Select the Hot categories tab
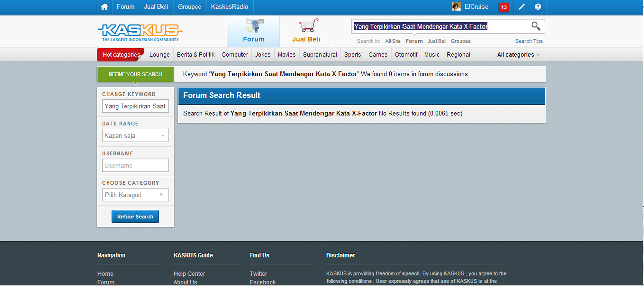644x286 pixels. (x=121, y=55)
